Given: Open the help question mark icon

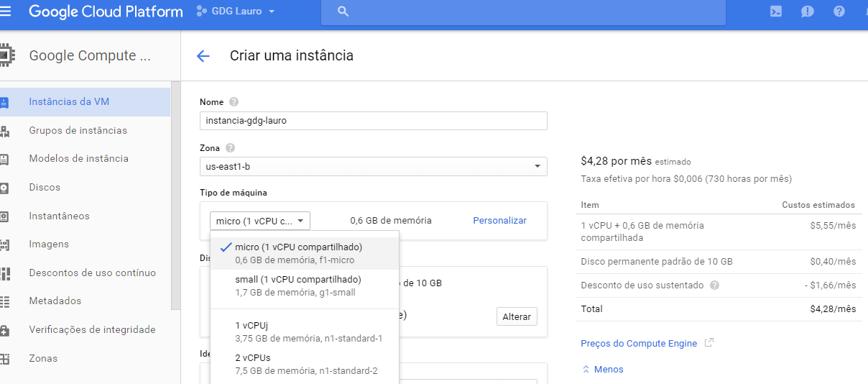Looking at the screenshot, I should (839, 12).
